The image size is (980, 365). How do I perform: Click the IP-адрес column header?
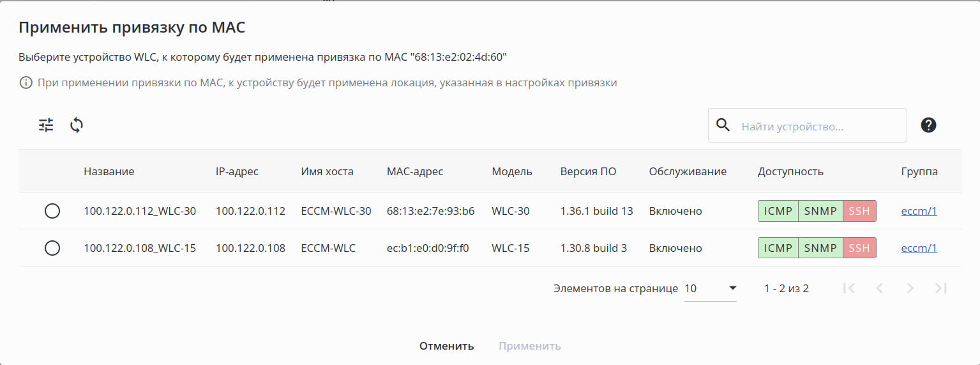[237, 171]
